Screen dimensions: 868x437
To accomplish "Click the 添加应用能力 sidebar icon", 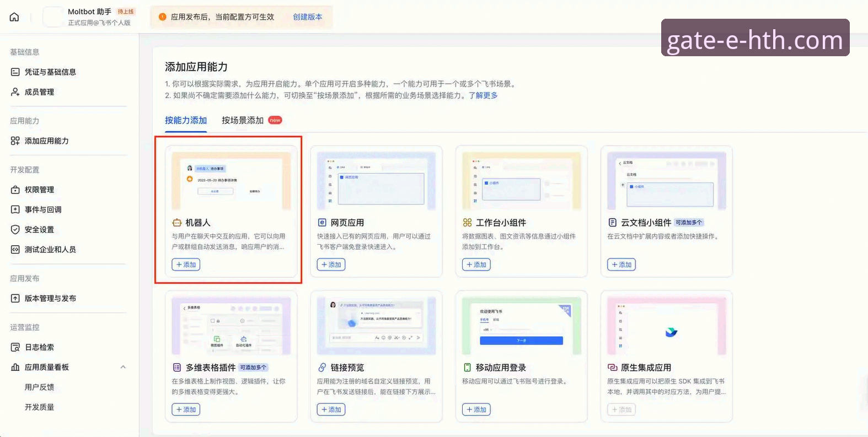I will [15, 141].
